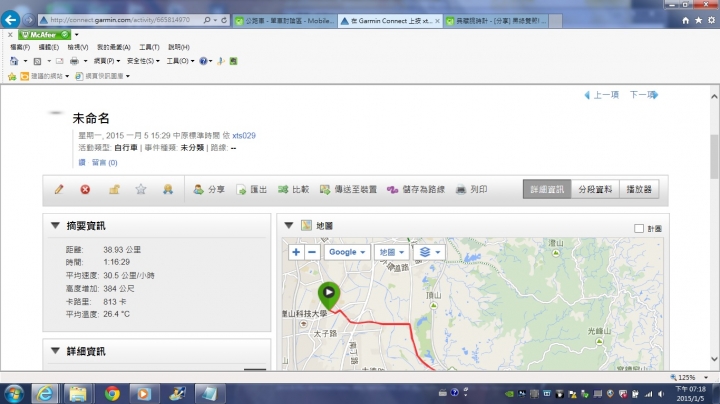The height and width of the screenshot is (404, 720).
Task: Click the yellow person badge icon
Action: (168, 189)
